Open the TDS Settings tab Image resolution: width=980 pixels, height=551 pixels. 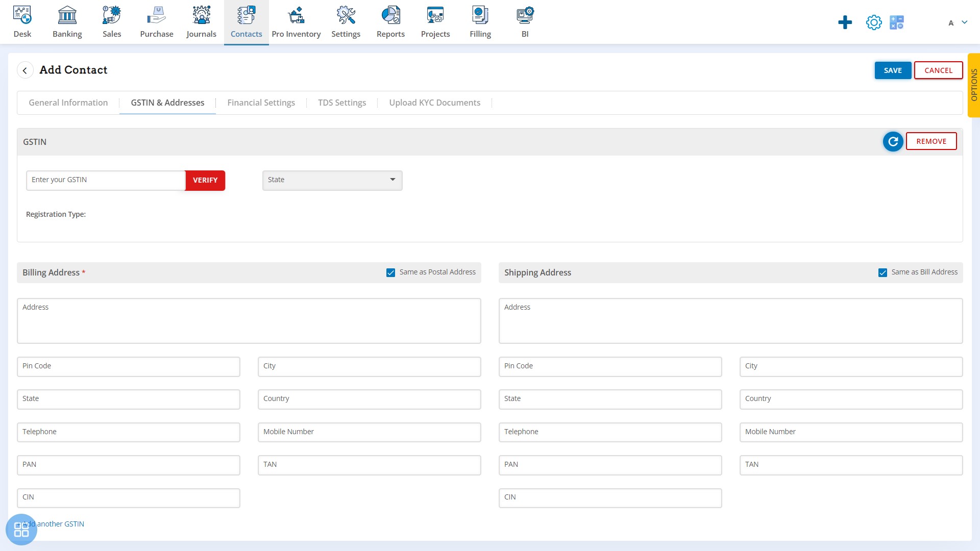tap(342, 103)
